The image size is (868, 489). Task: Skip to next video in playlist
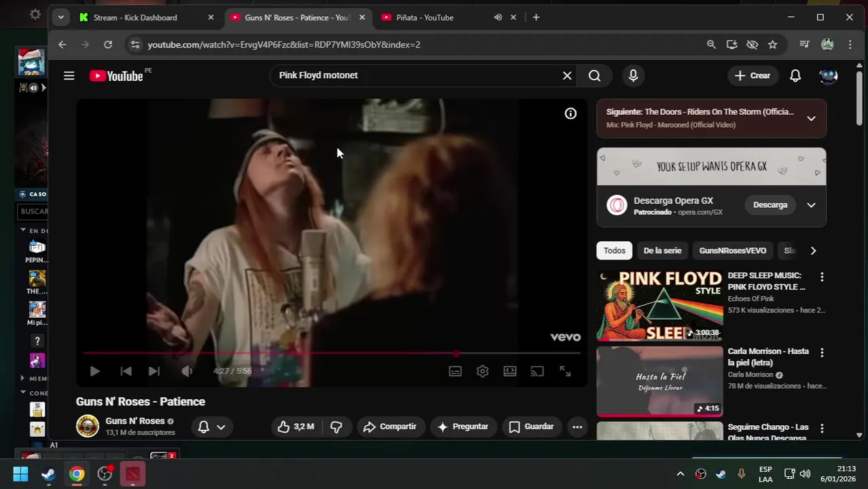point(154,371)
